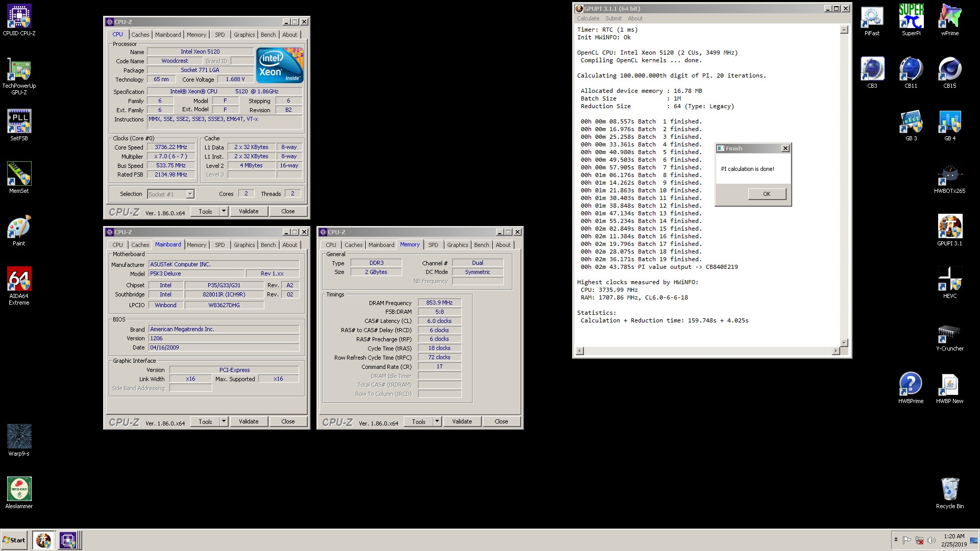Screen dimensions: 980x551
Task: Click the DRAM Frequency value field
Action: pyautogui.click(x=439, y=303)
